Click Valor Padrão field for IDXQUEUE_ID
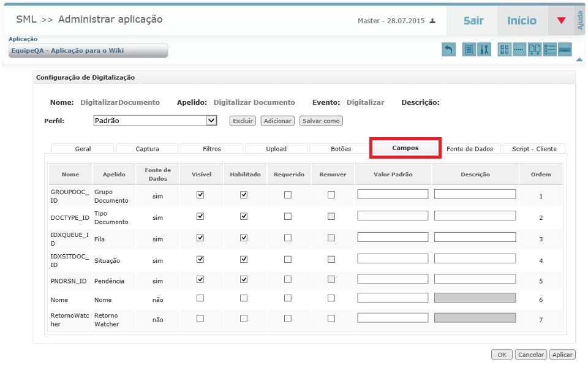 click(393, 237)
